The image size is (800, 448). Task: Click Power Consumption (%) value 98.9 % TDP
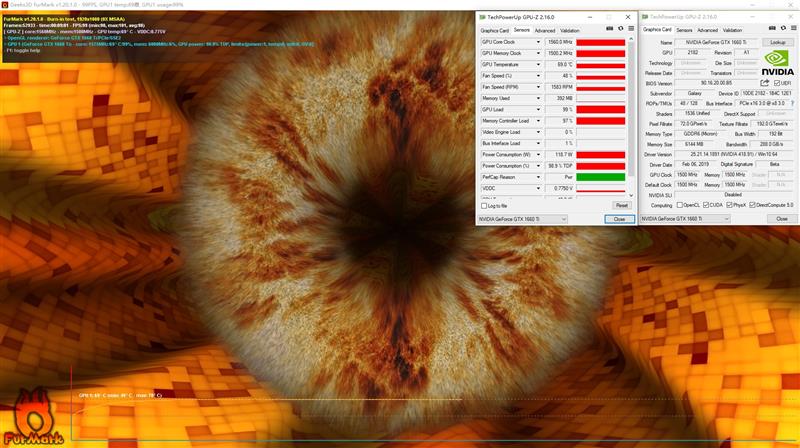pos(560,166)
